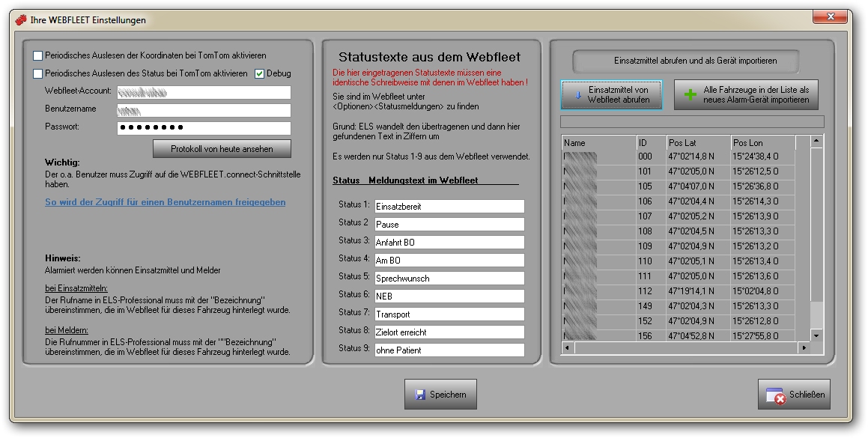Click latitude value 47°19'14,1 N
Viewport: 868px width, 438px height.
coord(691,291)
